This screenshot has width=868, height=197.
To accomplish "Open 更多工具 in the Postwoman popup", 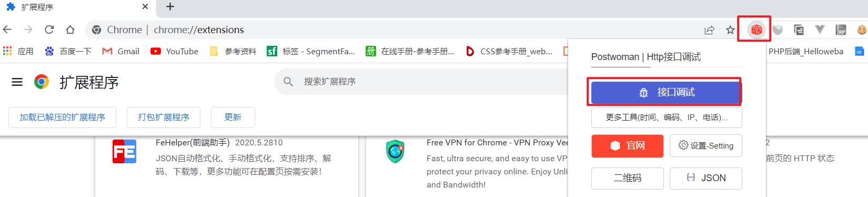I will coord(667,117).
